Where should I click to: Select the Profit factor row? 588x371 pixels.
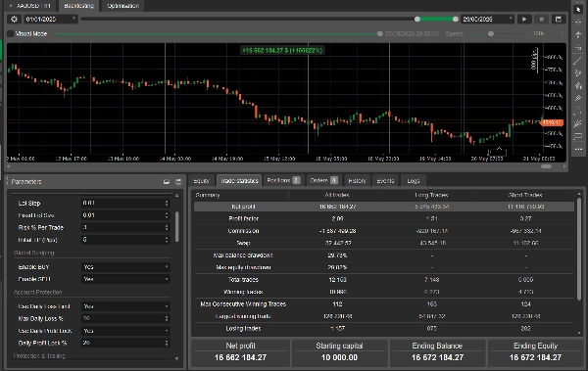[384, 218]
